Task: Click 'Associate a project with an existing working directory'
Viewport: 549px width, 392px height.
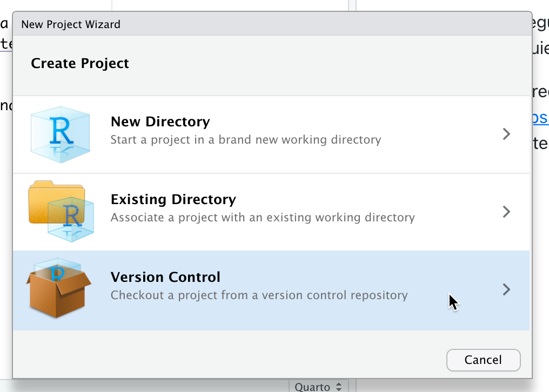Action: [263, 218]
